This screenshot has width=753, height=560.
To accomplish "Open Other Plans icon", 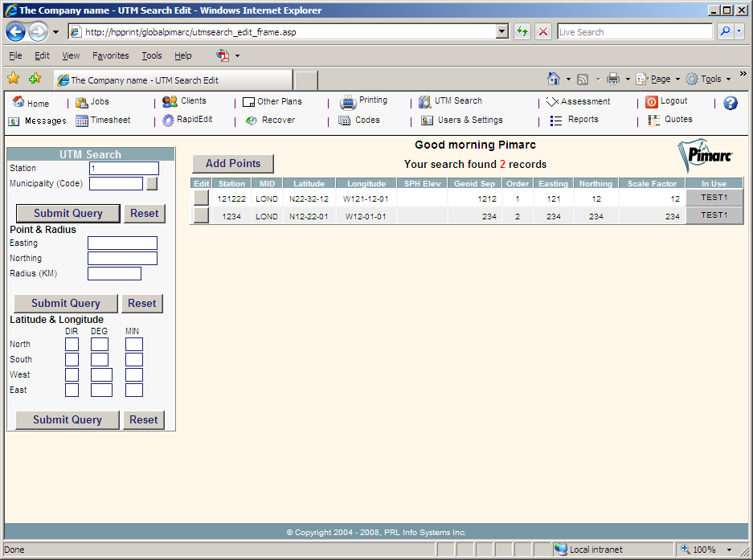I will (x=248, y=102).
